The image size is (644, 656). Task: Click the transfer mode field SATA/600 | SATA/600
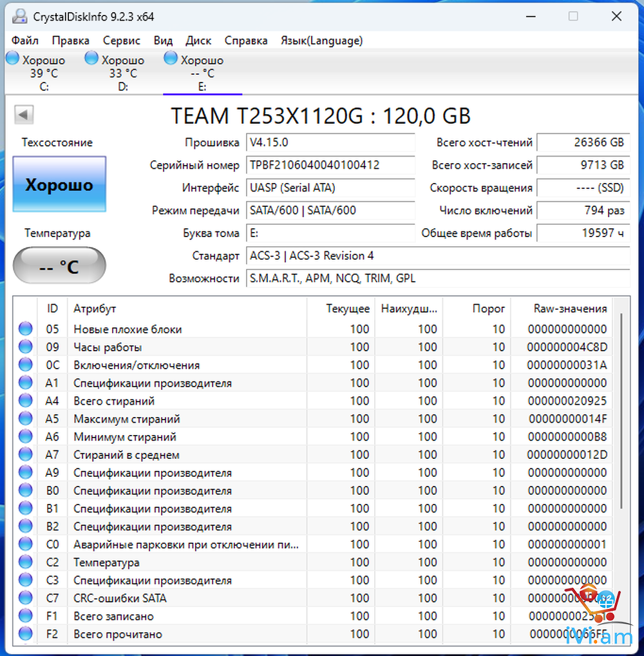tap(330, 211)
